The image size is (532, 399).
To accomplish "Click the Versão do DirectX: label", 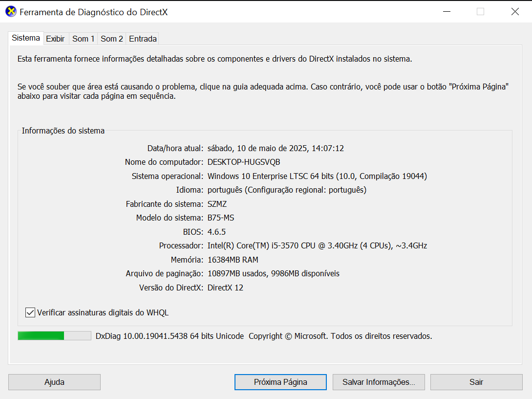I will click(171, 288).
